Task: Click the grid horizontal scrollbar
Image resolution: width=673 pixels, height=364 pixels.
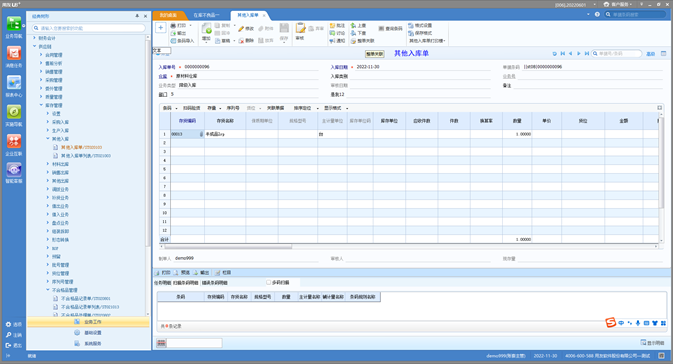Action: click(x=227, y=246)
